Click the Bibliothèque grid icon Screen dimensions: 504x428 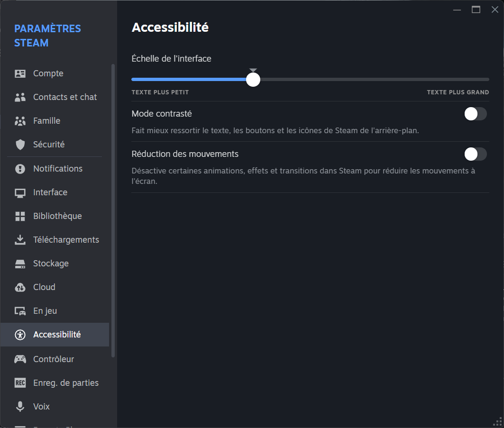click(x=20, y=216)
